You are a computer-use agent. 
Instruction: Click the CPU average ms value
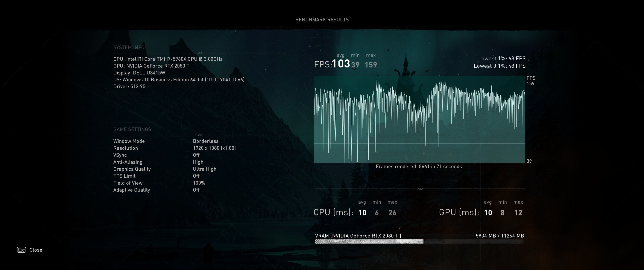(x=362, y=213)
